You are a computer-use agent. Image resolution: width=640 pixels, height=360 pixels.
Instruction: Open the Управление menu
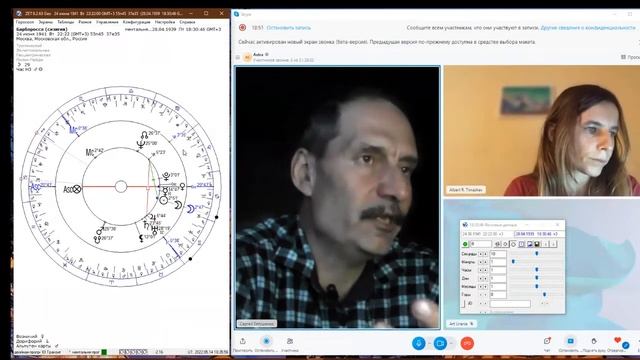pos(107,22)
